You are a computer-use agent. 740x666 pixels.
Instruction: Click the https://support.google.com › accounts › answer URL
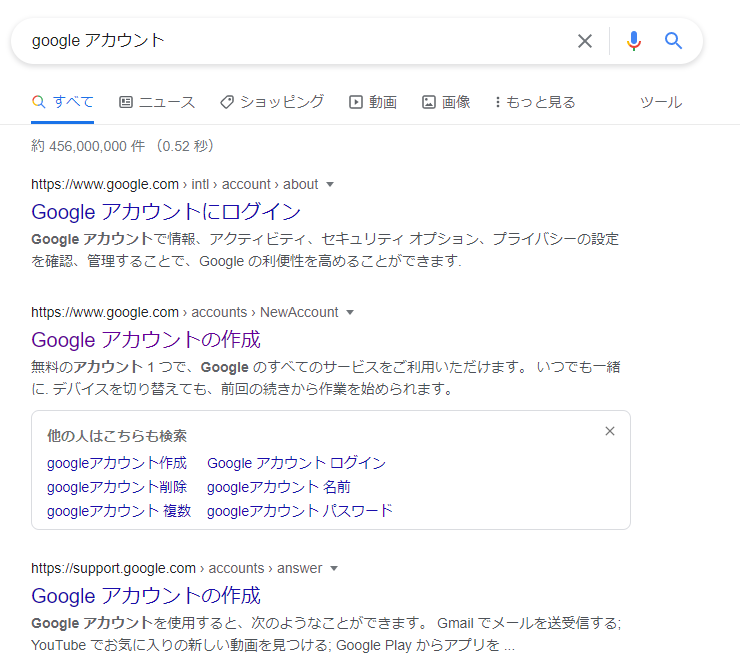(177, 568)
